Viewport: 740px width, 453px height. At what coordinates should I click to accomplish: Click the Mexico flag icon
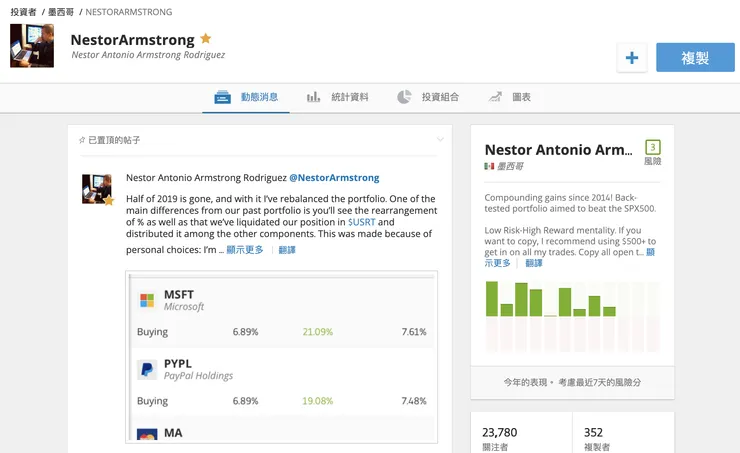click(489, 166)
